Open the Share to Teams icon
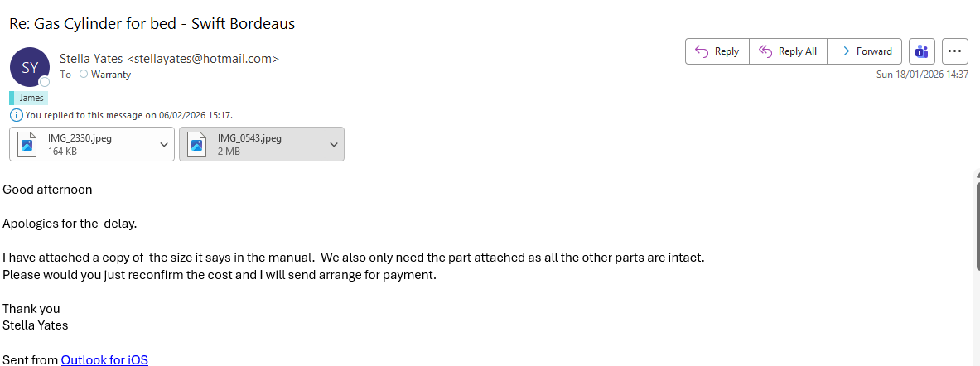 (921, 51)
